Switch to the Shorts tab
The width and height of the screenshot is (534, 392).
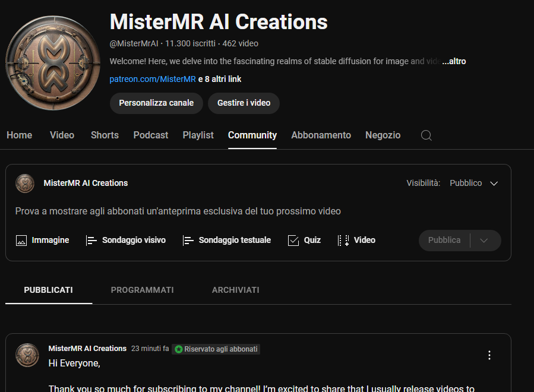105,135
